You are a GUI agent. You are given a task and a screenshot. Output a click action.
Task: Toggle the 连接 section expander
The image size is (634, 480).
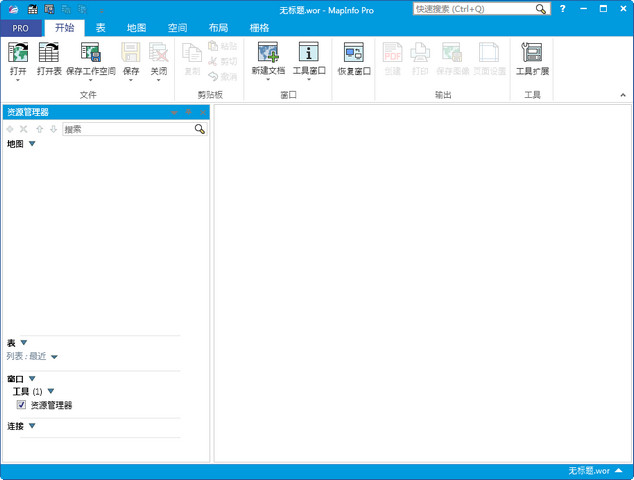click(x=32, y=426)
